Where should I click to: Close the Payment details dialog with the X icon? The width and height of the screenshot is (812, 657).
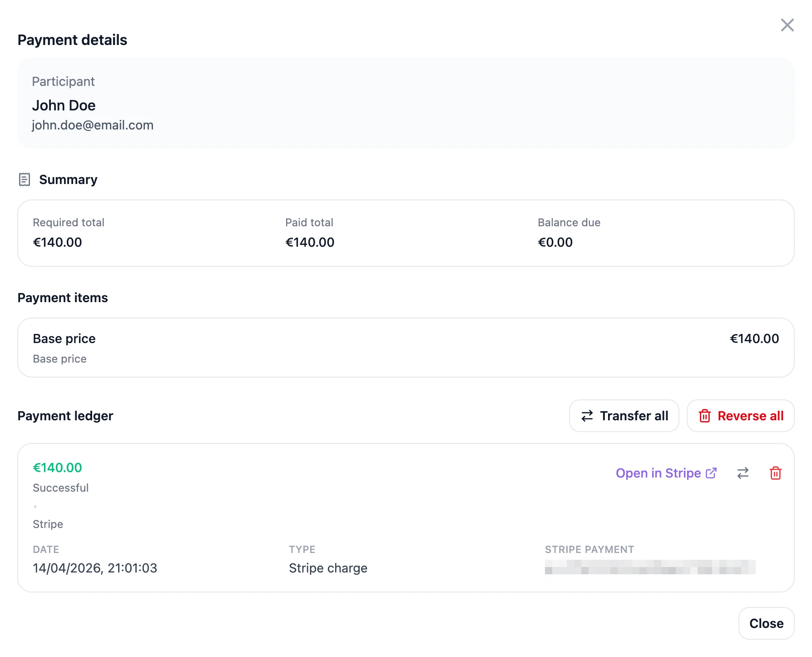coord(787,25)
